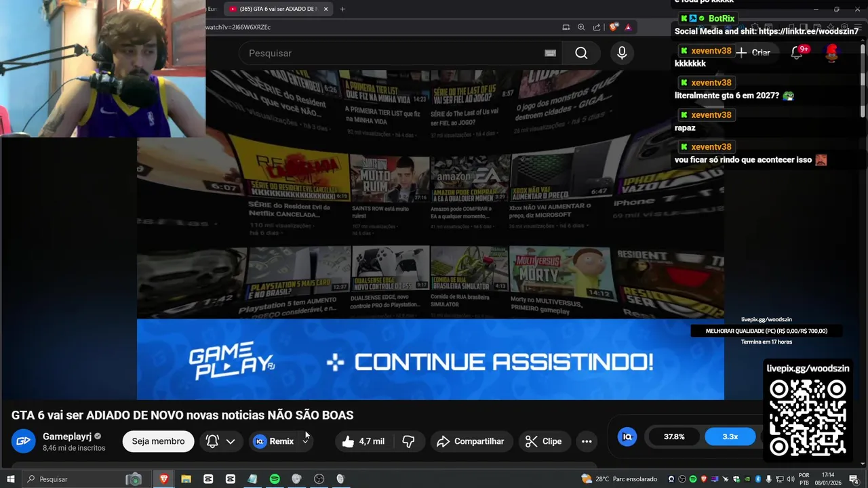
Task: Click the Bluetooth system tray icon
Action: coord(757,479)
